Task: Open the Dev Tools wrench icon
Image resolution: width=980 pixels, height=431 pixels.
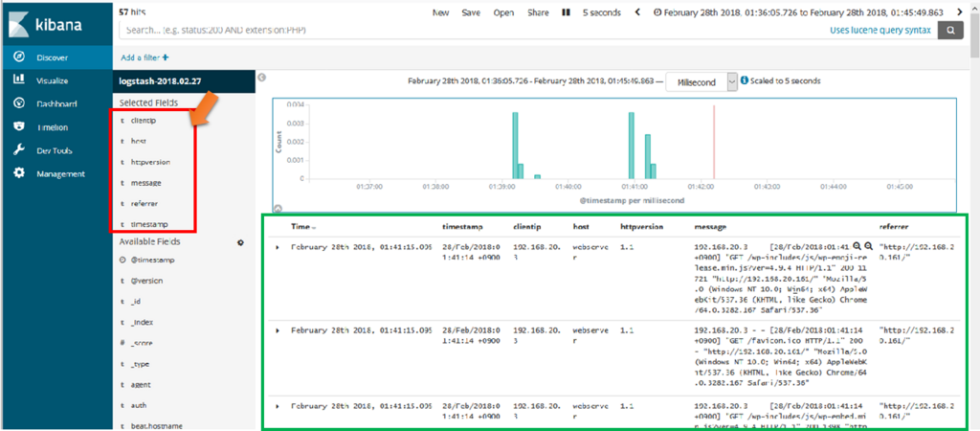Action: pyautogui.click(x=19, y=150)
